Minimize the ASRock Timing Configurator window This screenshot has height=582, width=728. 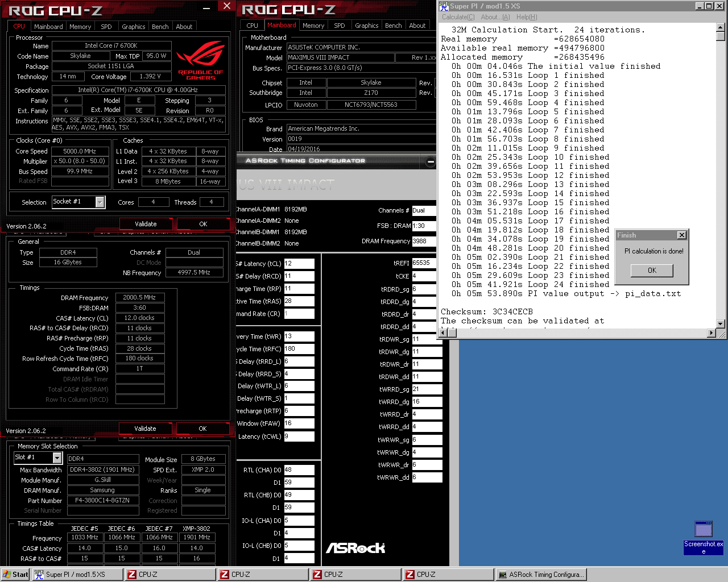[431, 162]
